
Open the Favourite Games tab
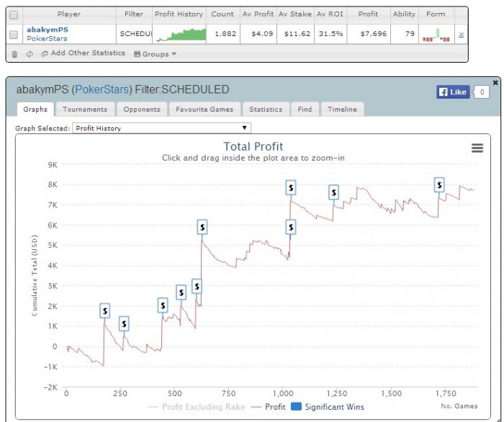click(204, 109)
